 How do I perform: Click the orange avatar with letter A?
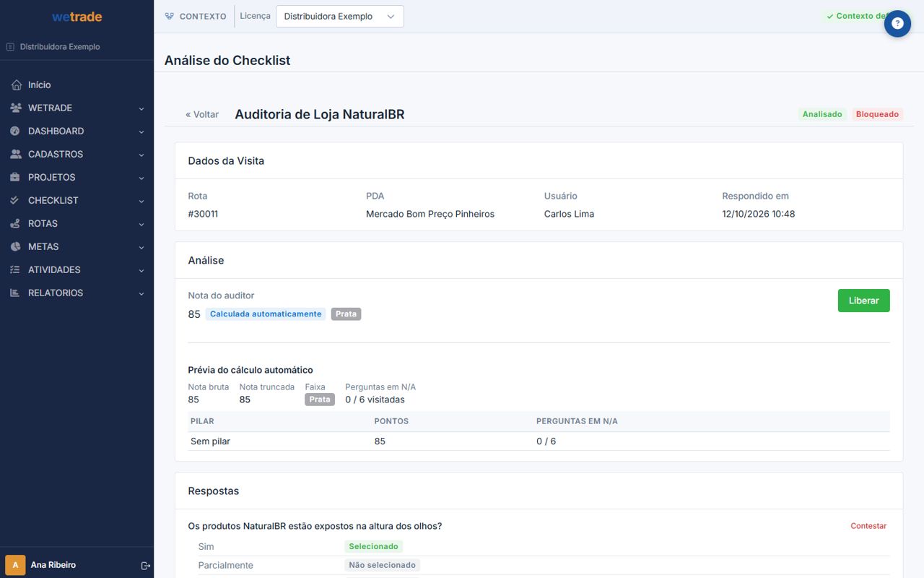(x=15, y=565)
